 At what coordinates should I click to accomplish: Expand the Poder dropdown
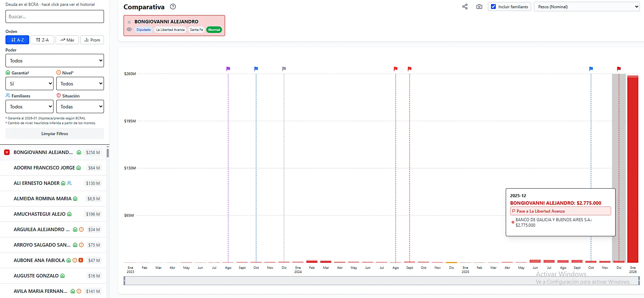(x=55, y=61)
